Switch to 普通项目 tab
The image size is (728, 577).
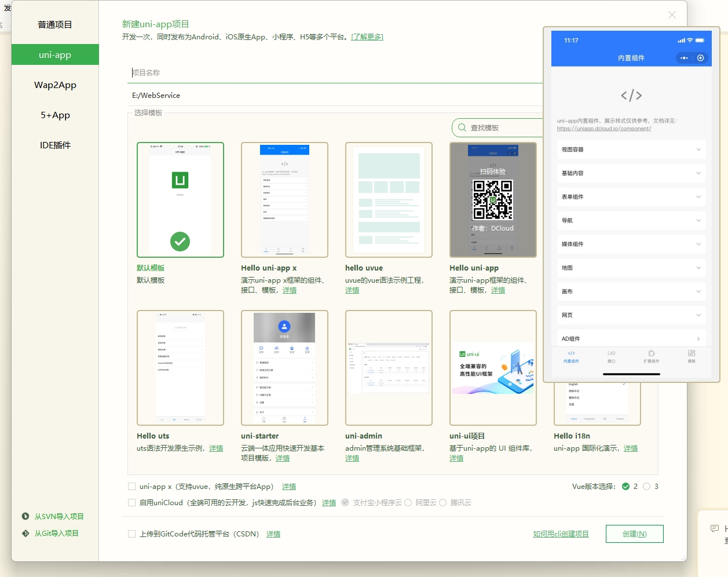[x=55, y=25]
